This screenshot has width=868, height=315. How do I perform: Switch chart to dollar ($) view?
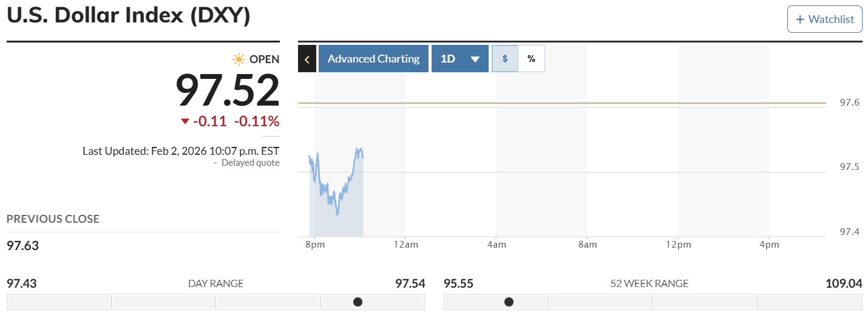[505, 59]
